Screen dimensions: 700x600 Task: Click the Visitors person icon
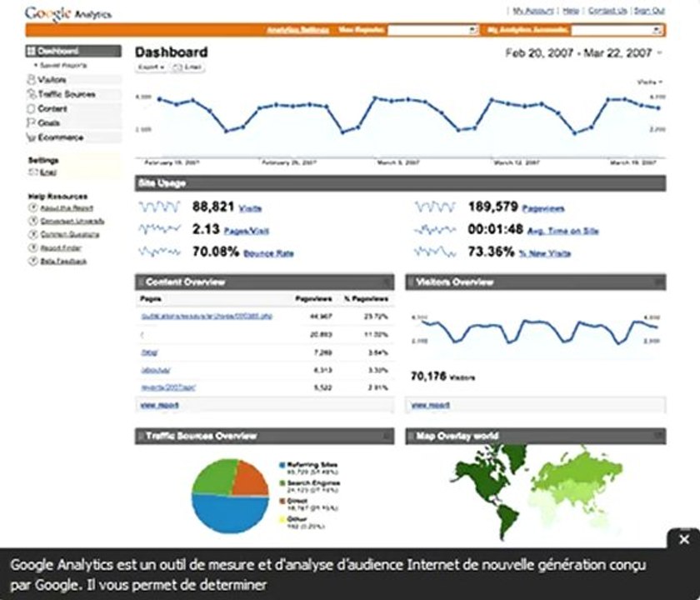click(32, 80)
